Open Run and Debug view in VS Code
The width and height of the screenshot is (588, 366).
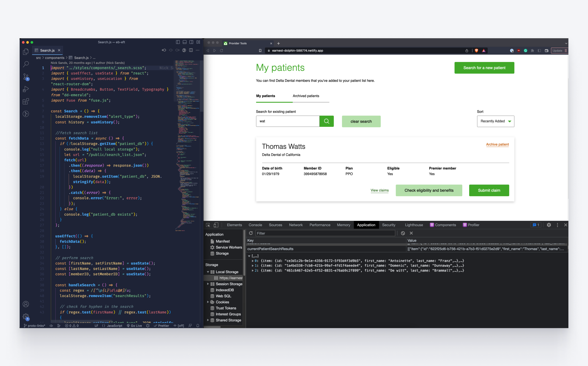[x=26, y=89]
